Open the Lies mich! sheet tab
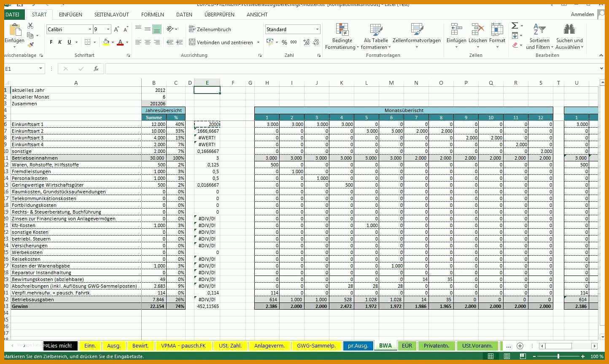The width and height of the screenshot is (609, 364). click(x=61, y=345)
